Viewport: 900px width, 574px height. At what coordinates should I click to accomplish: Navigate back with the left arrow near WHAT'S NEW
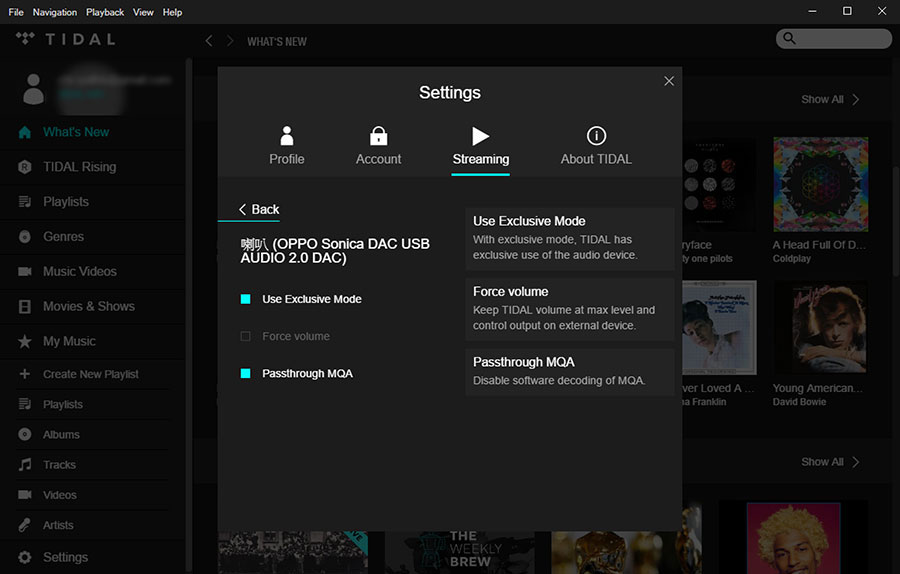(209, 41)
